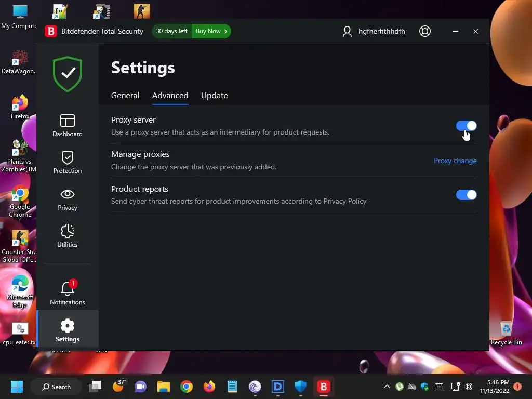Click the account name hgfherhthhdfh
Viewport: 532px width, 399px height.
tap(382, 31)
